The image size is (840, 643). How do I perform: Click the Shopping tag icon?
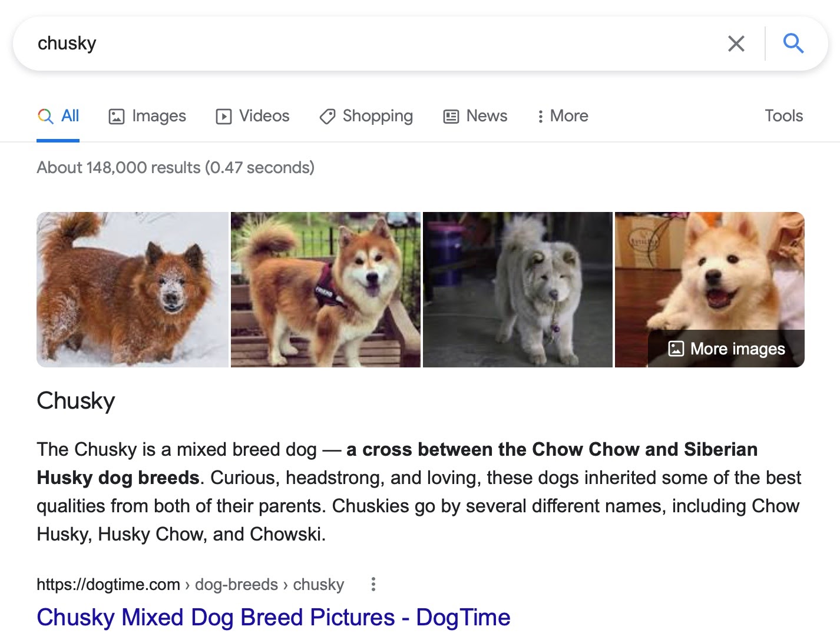click(328, 116)
